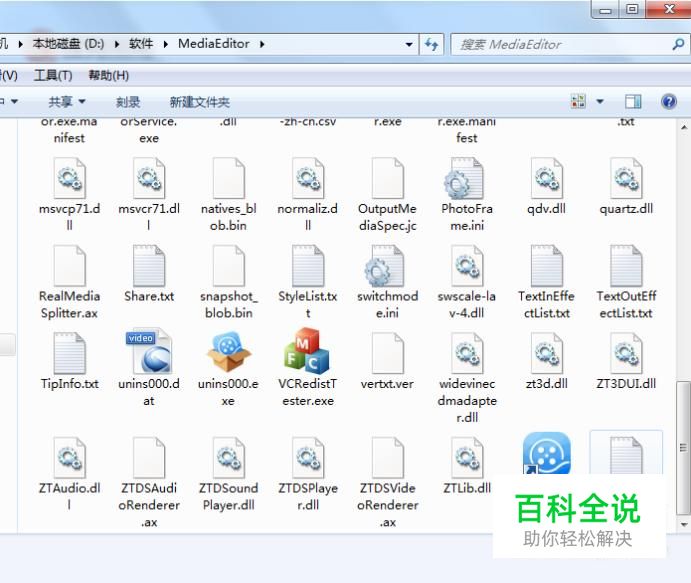691x583 pixels.
Task: Select the qdv.dll file icon
Action: click(546, 178)
